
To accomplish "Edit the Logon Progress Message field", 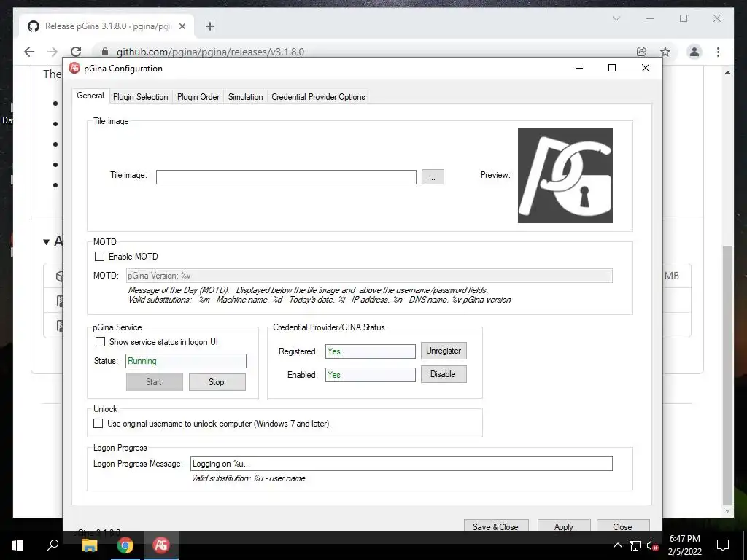I will [401, 464].
